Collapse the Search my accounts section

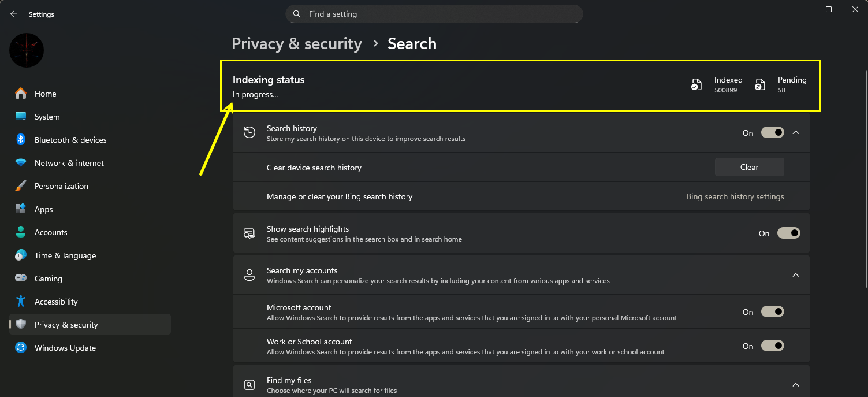796,275
